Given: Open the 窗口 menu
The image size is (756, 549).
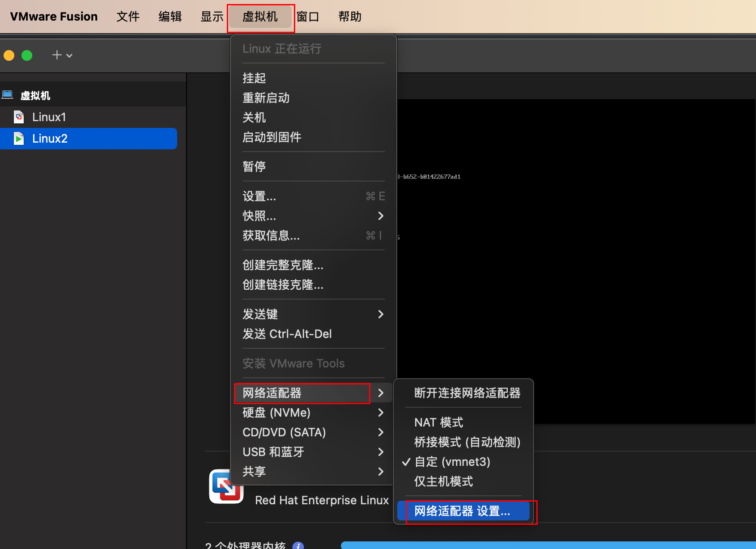Looking at the screenshot, I should (308, 17).
